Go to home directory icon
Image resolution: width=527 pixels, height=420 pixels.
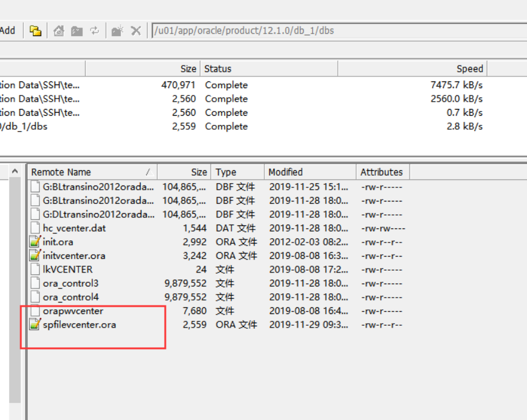pyautogui.click(x=59, y=31)
